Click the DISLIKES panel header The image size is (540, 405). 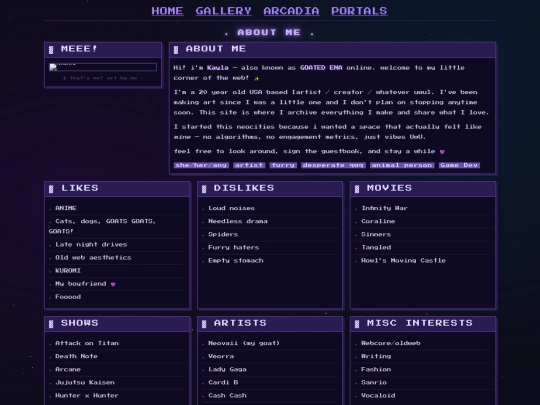click(270, 189)
